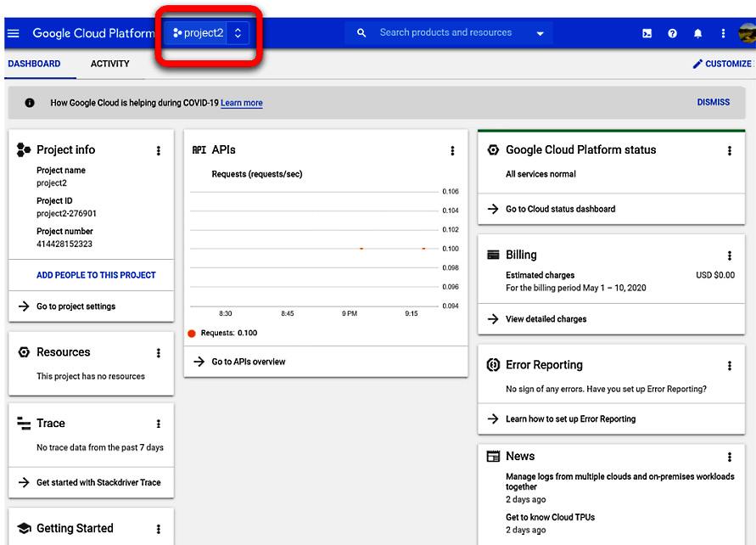Open the notifications bell
Viewport: 756px width, 545px height.
(697, 33)
